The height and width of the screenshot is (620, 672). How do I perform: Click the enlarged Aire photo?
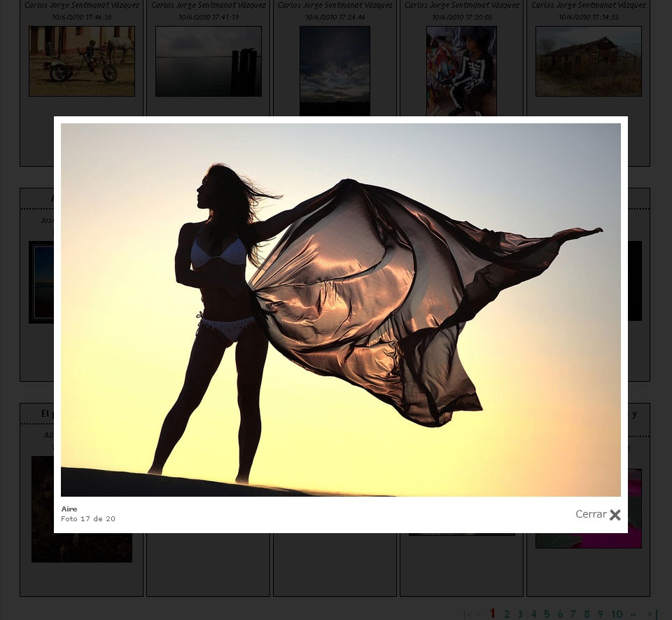point(341,310)
